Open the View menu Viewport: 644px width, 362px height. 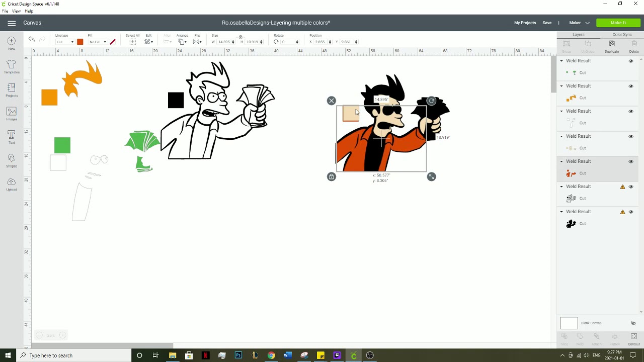coord(17,11)
